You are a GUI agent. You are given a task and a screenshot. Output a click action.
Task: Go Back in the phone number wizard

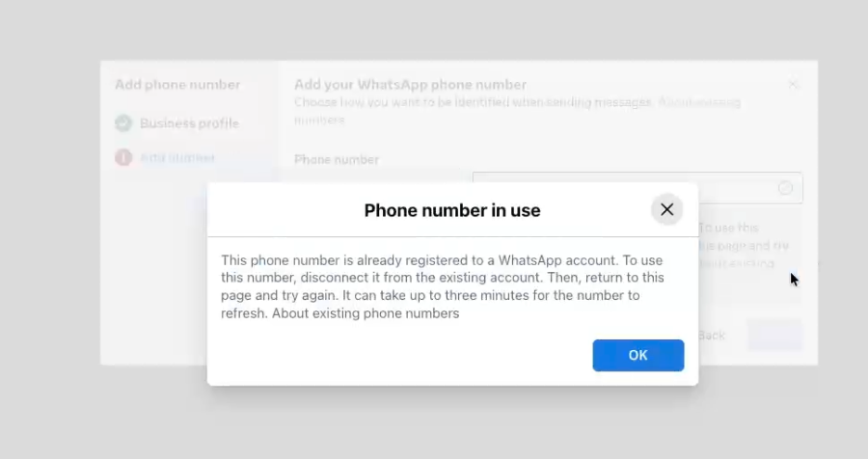[712, 335]
